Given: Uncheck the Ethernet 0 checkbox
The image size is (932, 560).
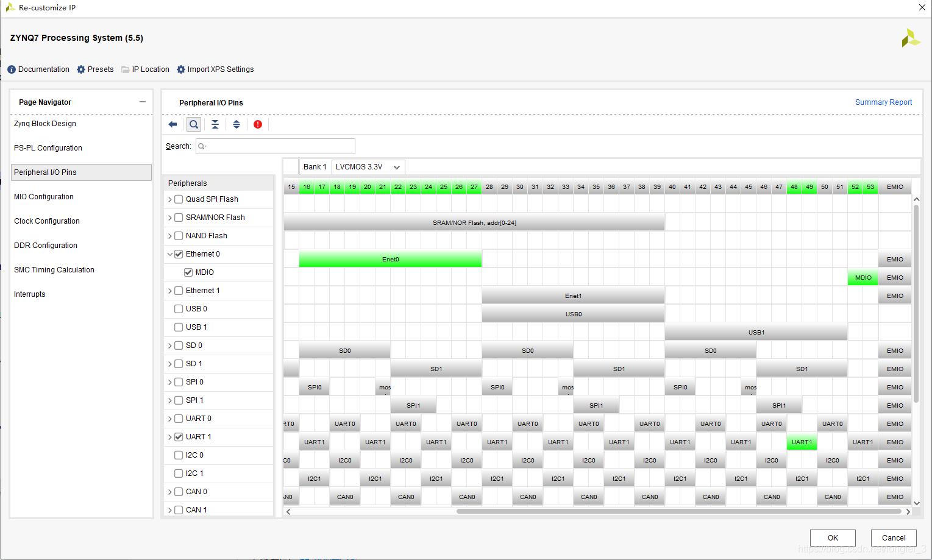Looking at the screenshot, I should [179, 254].
